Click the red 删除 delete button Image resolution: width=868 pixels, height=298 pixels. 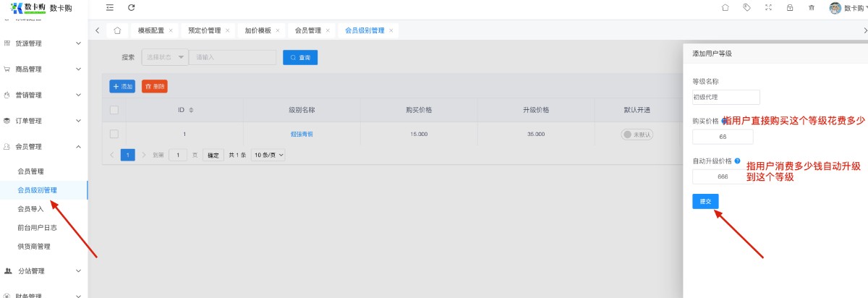coord(154,86)
